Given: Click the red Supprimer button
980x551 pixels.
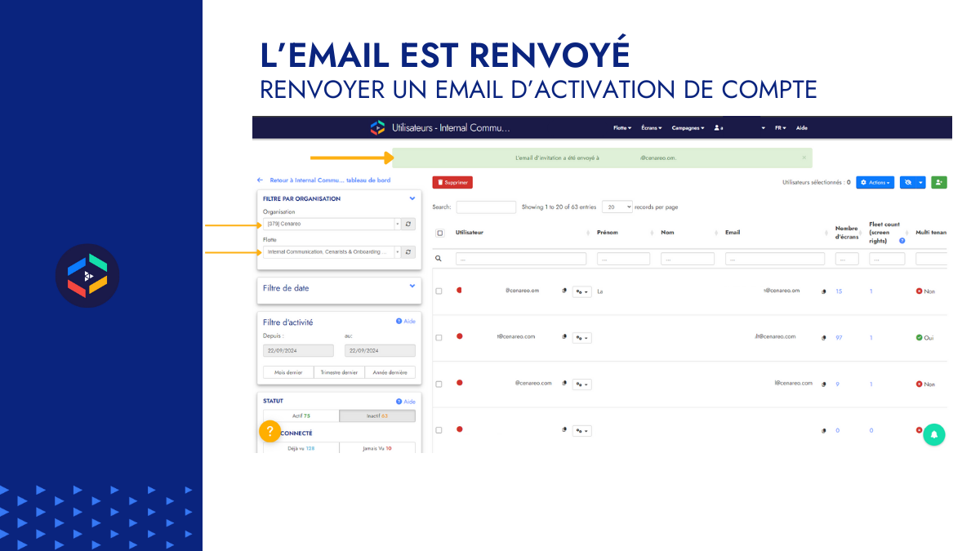Looking at the screenshot, I should click(452, 183).
